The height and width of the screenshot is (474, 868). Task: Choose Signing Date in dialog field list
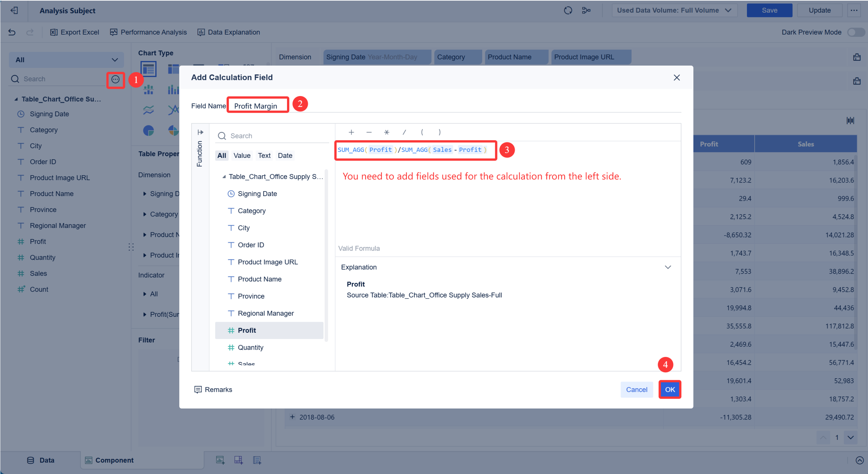point(270,194)
